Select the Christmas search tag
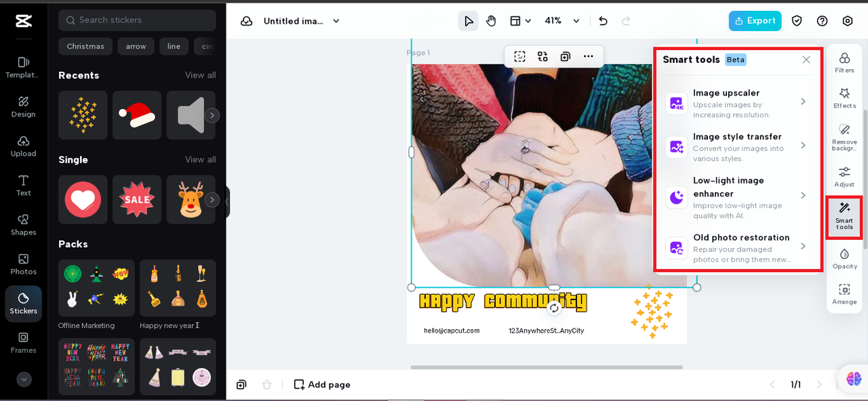The height and width of the screenshot is (401, 868). click(x=85, y=47)
